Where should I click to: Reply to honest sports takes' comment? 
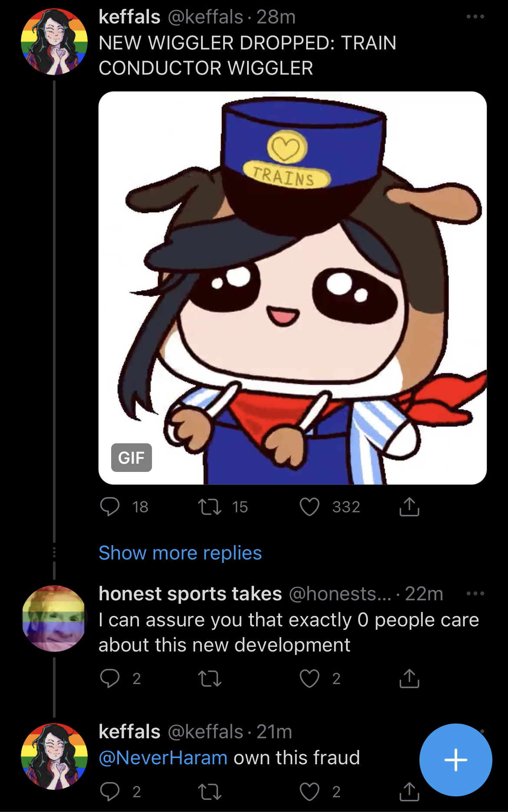[x=110, y=678]
